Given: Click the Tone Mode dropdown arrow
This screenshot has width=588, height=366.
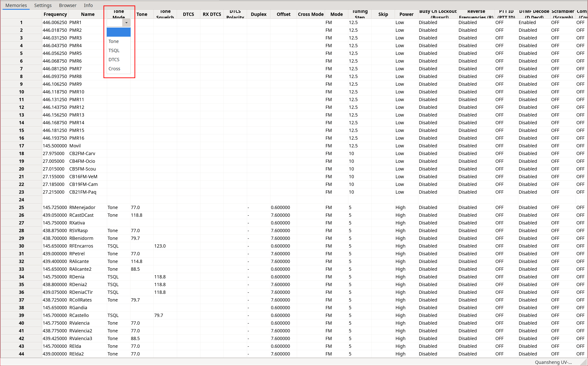Looking at the screenshot, I should (126, 22).
